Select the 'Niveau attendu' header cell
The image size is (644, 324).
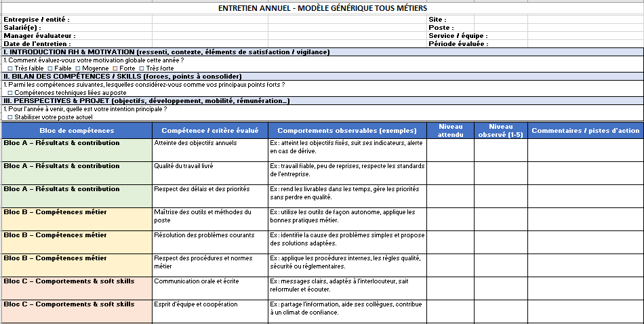click(450, 130)
